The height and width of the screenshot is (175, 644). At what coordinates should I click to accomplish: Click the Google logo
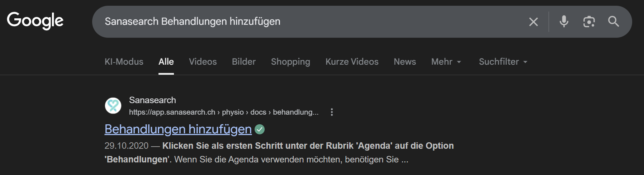pos(35,20)
